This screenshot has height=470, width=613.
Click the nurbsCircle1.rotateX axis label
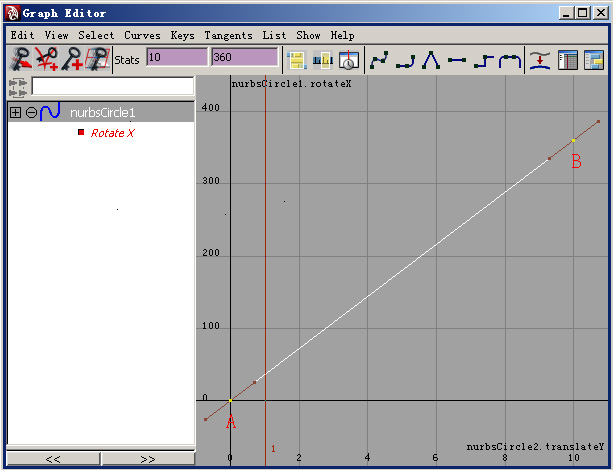291,84
